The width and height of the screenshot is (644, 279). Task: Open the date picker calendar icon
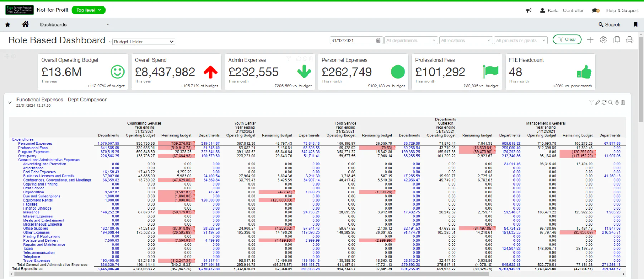[379, 40]
